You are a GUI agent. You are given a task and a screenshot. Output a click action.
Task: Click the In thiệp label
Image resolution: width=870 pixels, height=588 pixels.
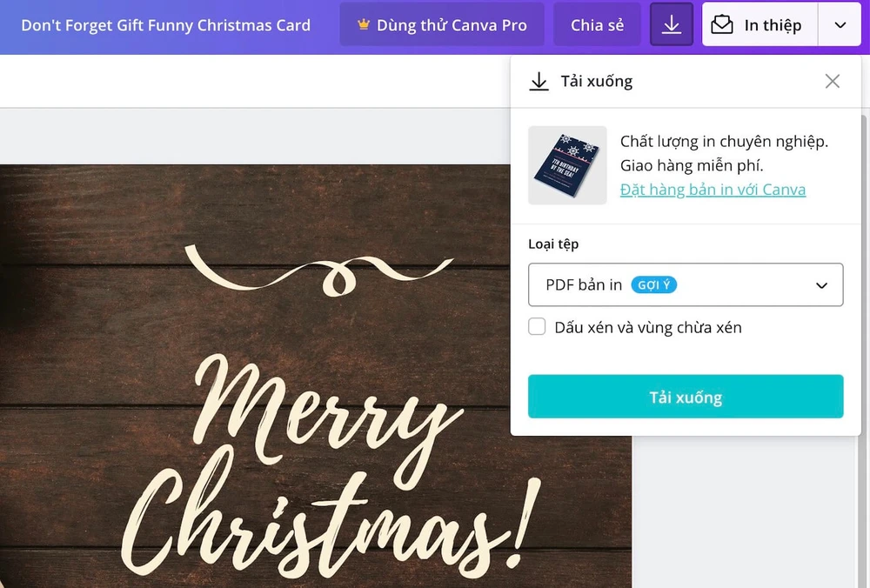pyautogui.click(x=773, y=25)
